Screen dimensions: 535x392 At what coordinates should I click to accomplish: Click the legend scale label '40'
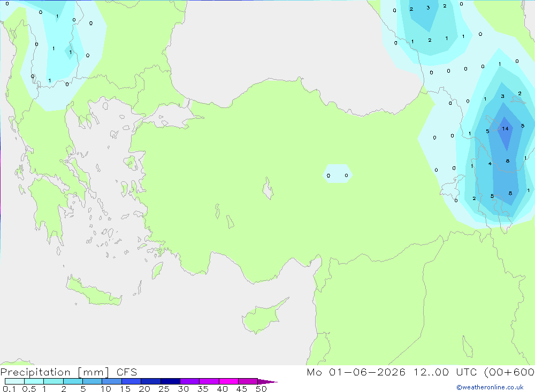click(222, 389)
